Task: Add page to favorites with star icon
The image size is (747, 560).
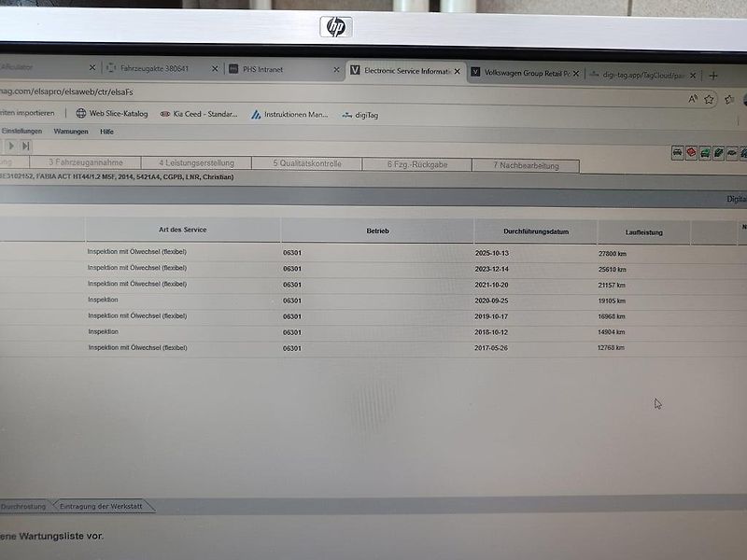Action: coord(709,99)
